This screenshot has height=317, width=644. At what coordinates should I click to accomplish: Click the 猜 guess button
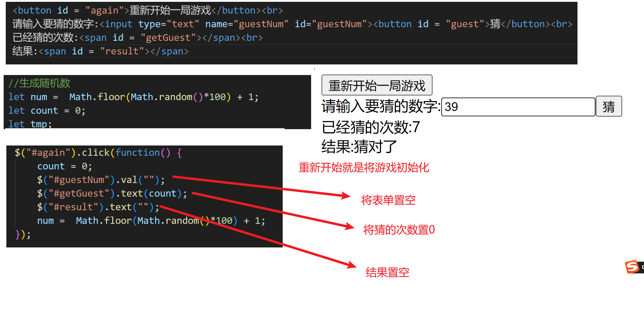click(x=609, y=106)
